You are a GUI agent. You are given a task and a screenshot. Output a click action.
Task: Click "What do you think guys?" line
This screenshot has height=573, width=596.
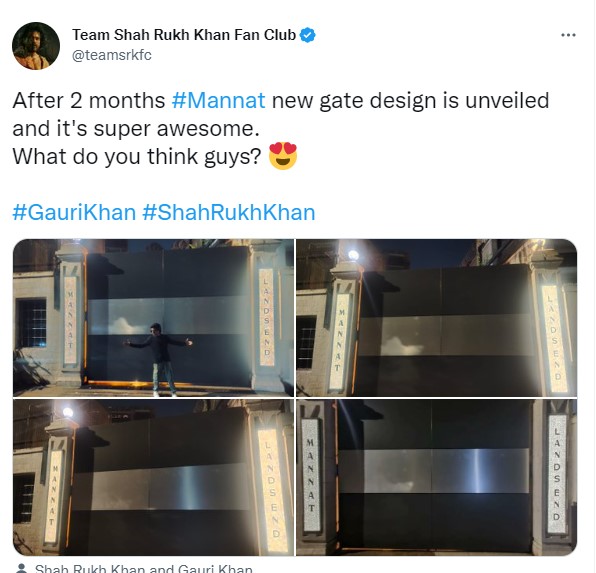[x=136, y=156]
